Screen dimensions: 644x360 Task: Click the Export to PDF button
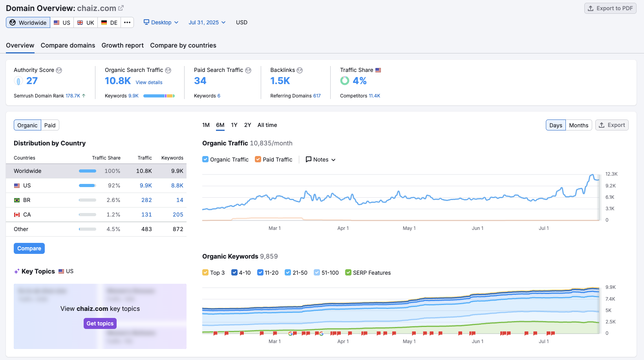click(x=610, y=8)
